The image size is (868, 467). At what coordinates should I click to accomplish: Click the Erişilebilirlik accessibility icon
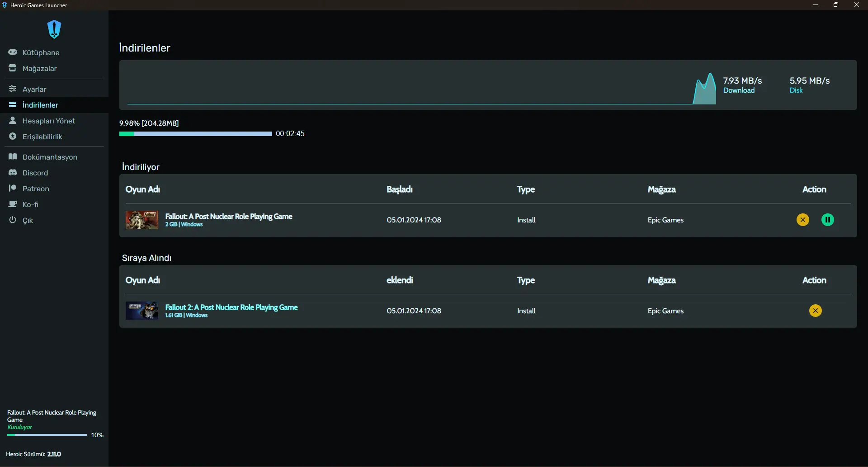(13, 137)
